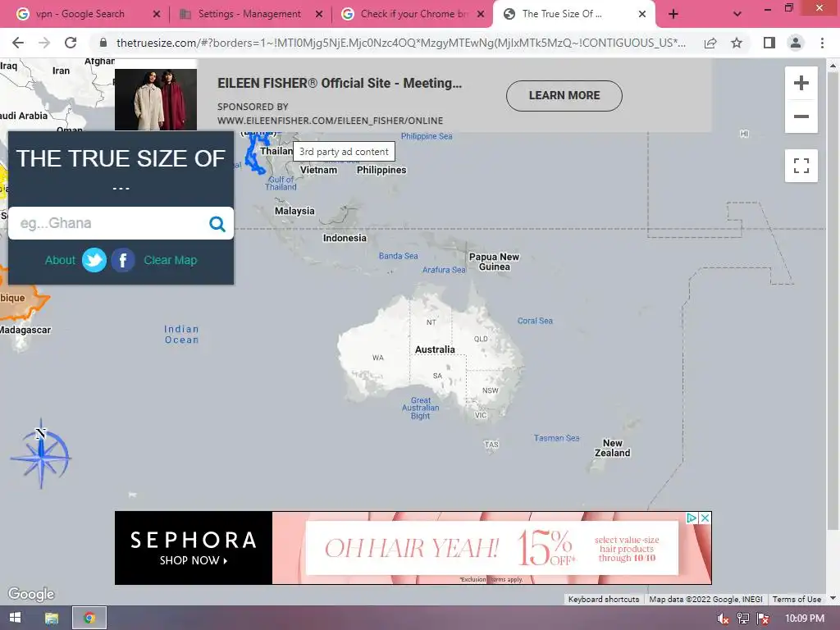Image resolution: width=840 pixels, height=630 pixels.
Task: Click the Australia label on map
Action: pos(435,349)
